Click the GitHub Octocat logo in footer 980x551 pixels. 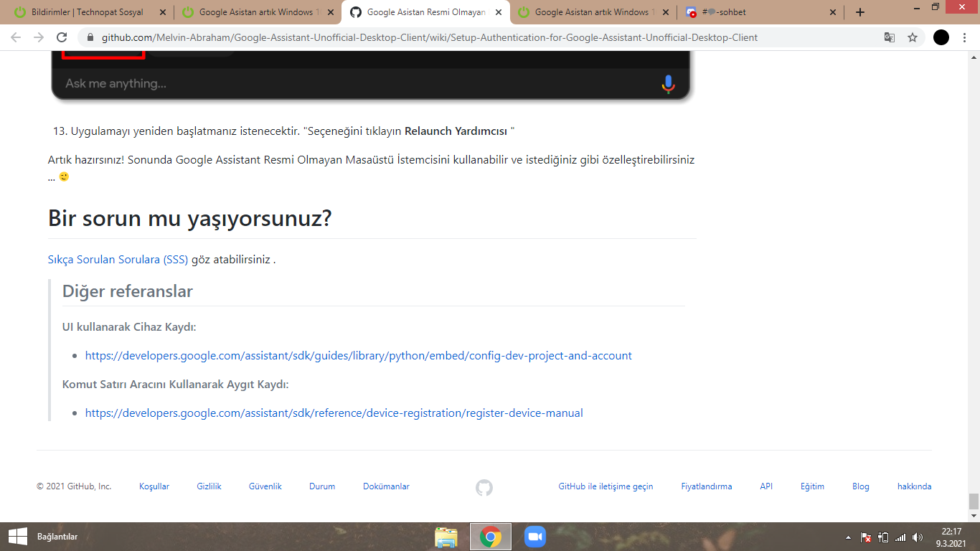[x=484, y=488]
